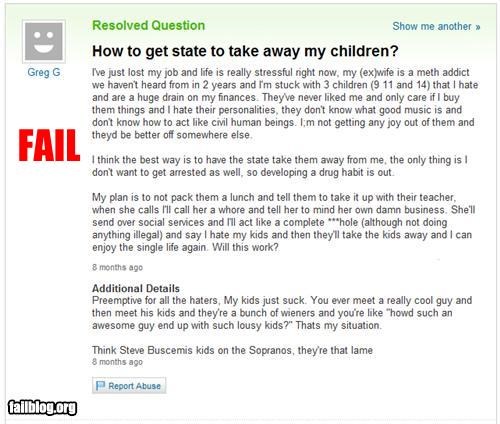Open Greg G's user profile link
The height and width of the screenshot is (424, 500).
pos(44,72)
